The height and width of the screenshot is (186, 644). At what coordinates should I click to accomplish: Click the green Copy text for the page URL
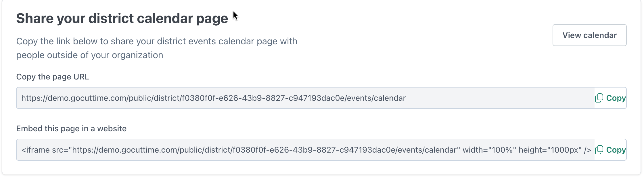[616, 98]
